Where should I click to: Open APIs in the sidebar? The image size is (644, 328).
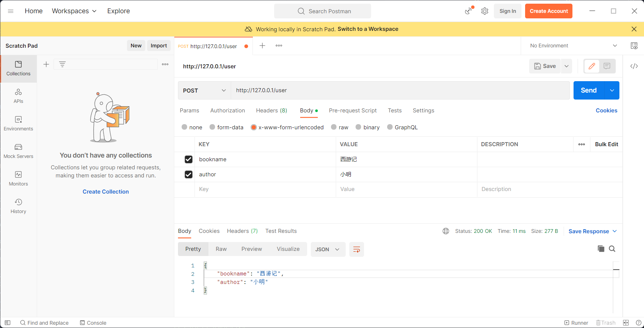pos(18,96)
